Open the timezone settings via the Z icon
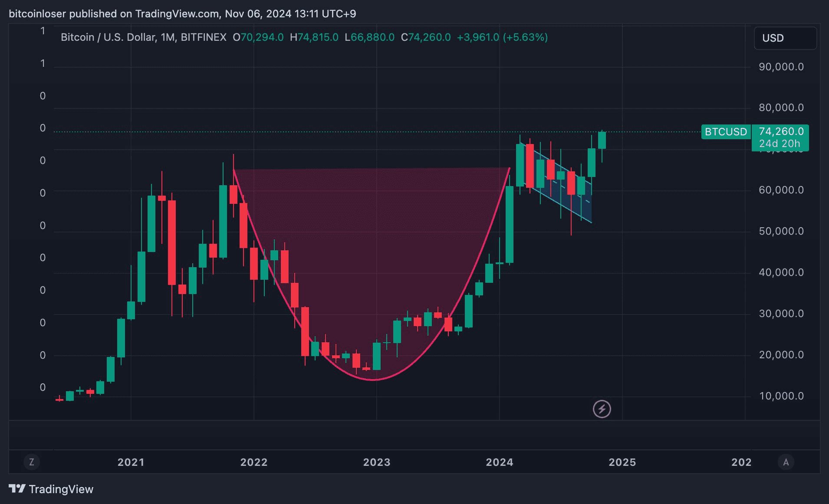This screenshot has width=829, height=504. pyautogui.click(x=32, y=462)
